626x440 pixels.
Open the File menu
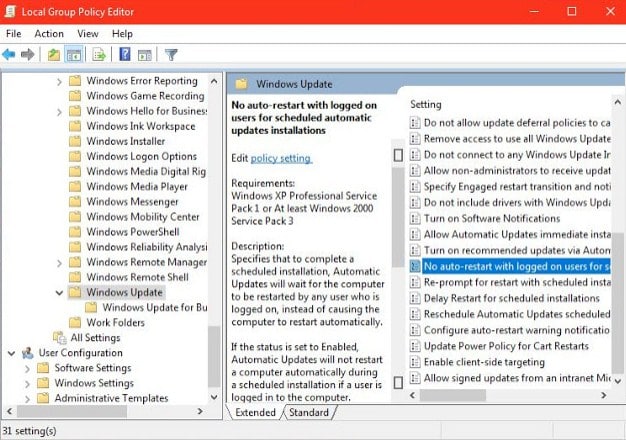click(x=14, y=34)
